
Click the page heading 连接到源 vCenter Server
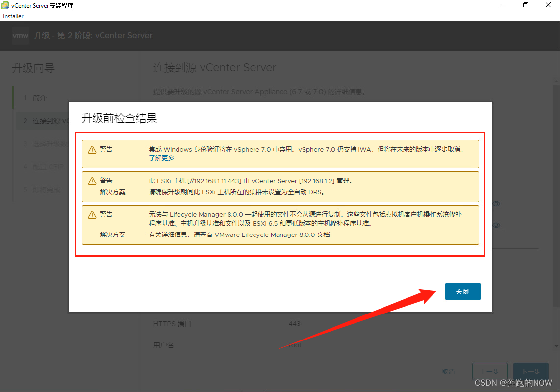click(215, 68)
